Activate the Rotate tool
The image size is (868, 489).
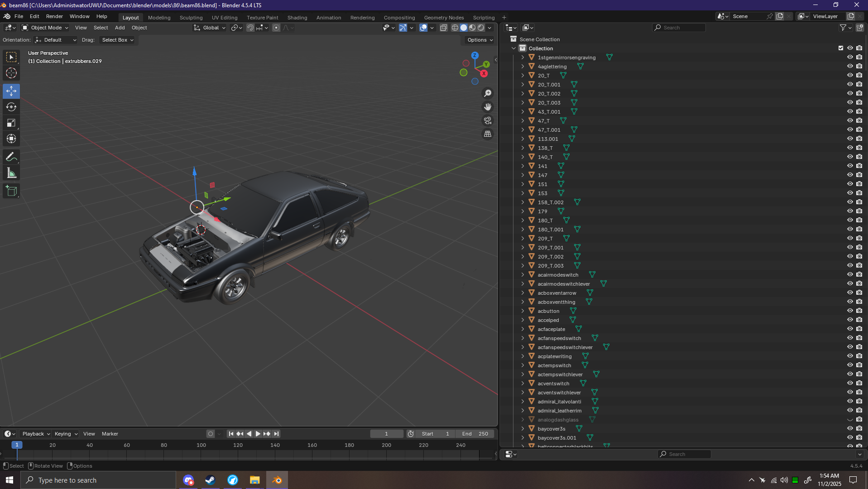pos(11,107)
